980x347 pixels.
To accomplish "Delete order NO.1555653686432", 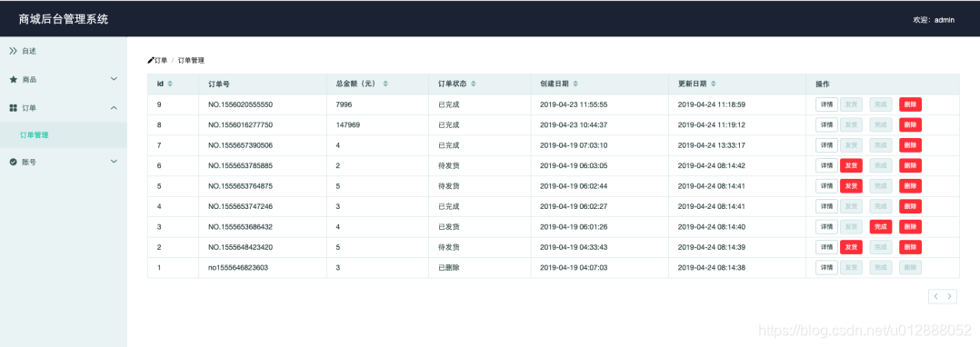I will click(910, 226).
